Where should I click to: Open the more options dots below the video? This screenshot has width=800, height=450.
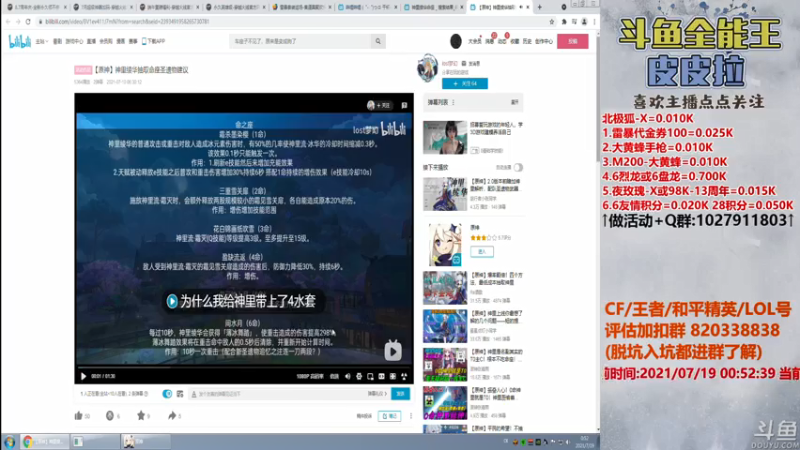point(411,416)
